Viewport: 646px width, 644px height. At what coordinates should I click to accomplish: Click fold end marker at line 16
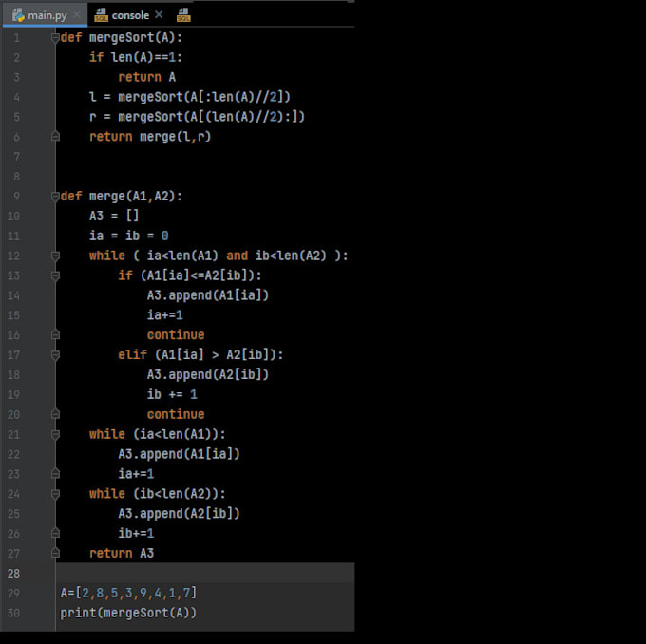click(x=55, y=335)
